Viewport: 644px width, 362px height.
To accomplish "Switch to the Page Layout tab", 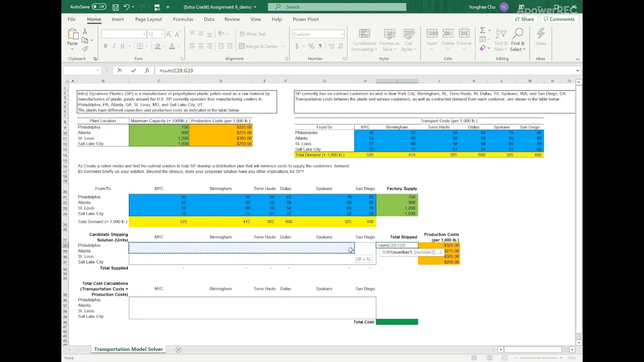I will (148, 19).
